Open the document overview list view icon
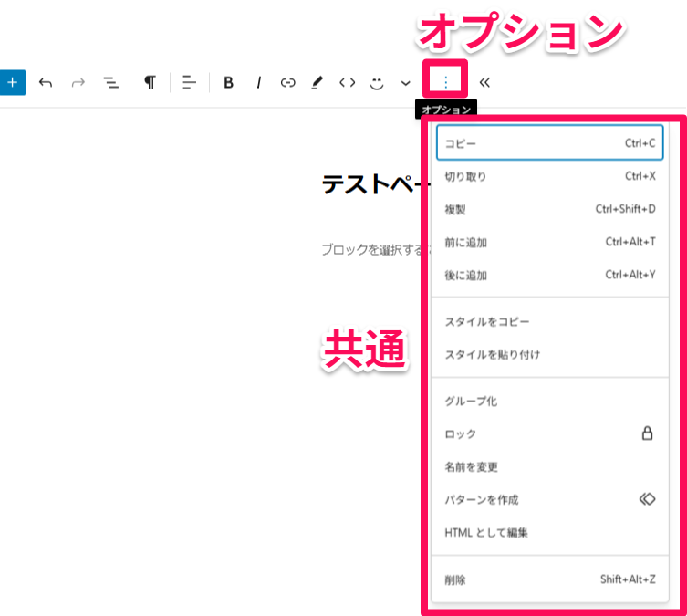The height and width of the screenshot is (616, 687). pos(110,82)
